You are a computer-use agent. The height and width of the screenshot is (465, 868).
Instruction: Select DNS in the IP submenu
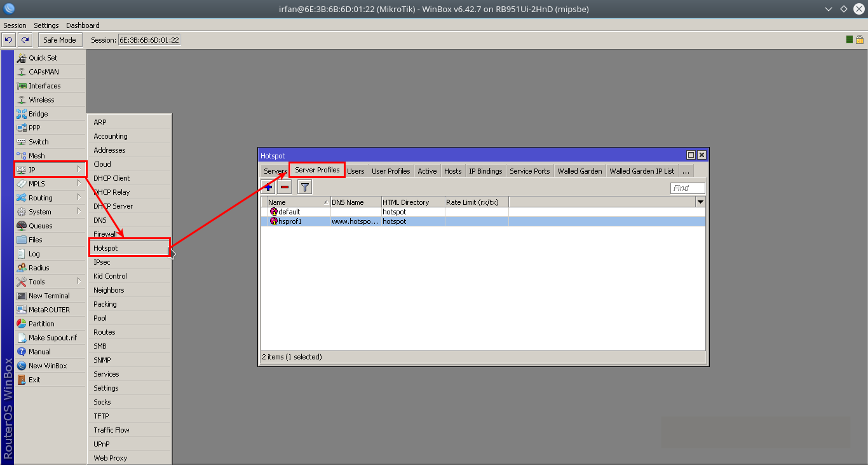click(x=130, y=220)
